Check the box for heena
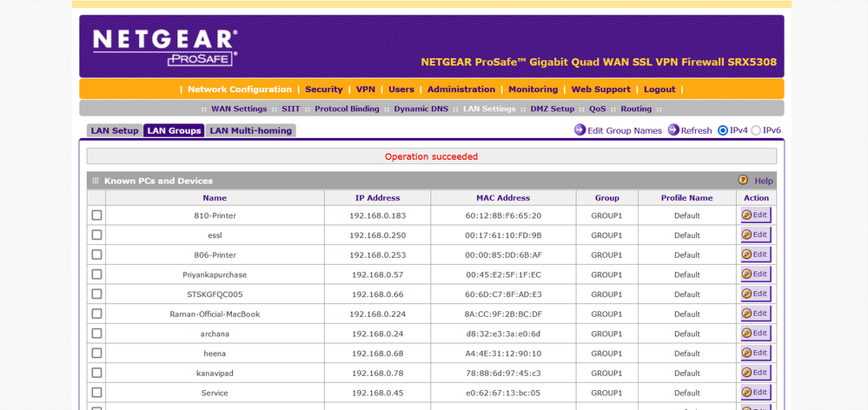Viewport: 868px width, 410px height. (x=96, y=353)
